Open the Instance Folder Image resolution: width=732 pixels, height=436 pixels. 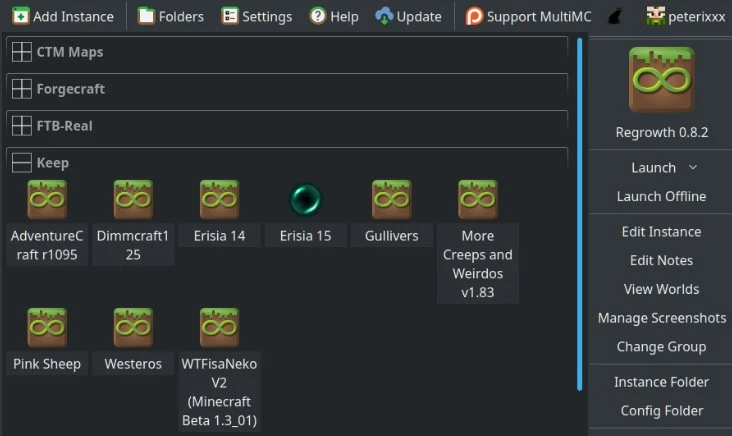click(661, 382)
